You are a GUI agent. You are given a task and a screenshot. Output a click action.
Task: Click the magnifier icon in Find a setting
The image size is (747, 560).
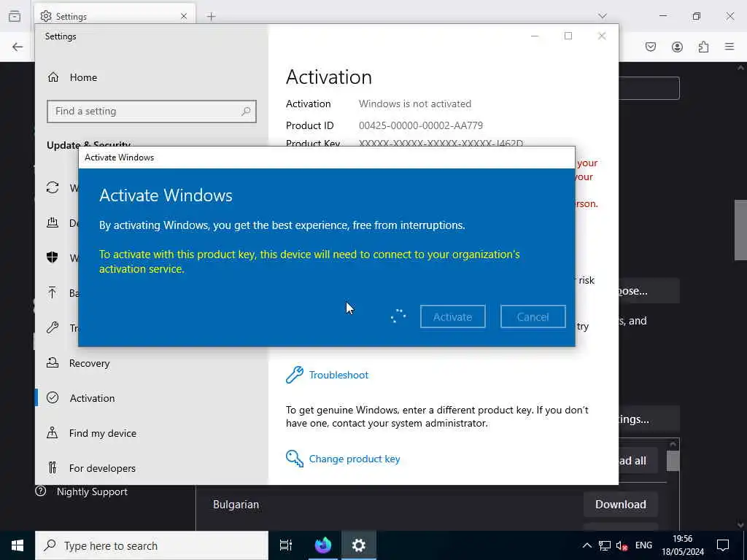click(246, 112)
